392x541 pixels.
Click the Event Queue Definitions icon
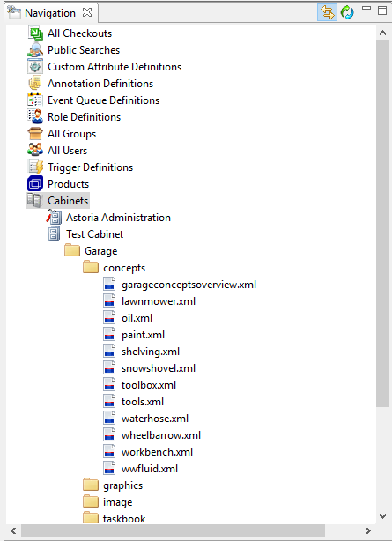[35, 100]
